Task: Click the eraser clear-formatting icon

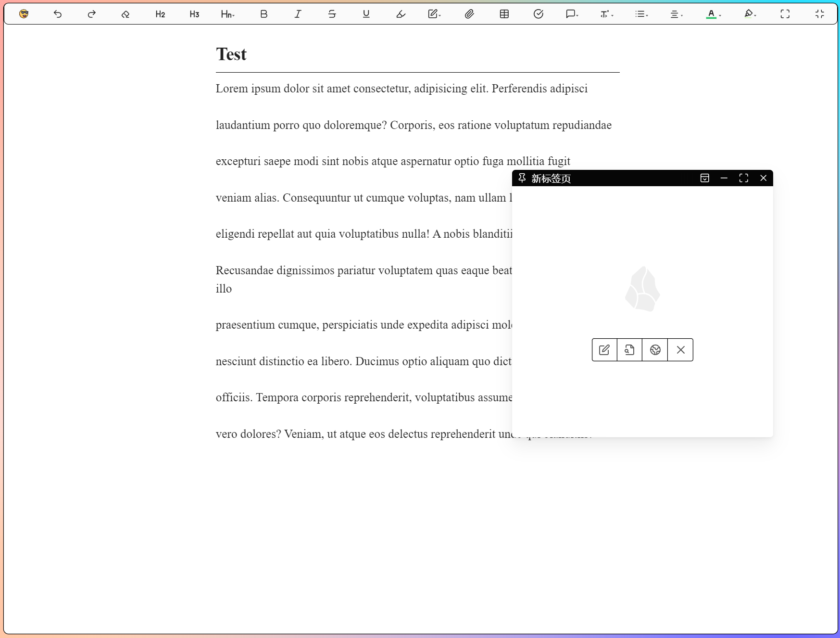Action: pos(125,14)
